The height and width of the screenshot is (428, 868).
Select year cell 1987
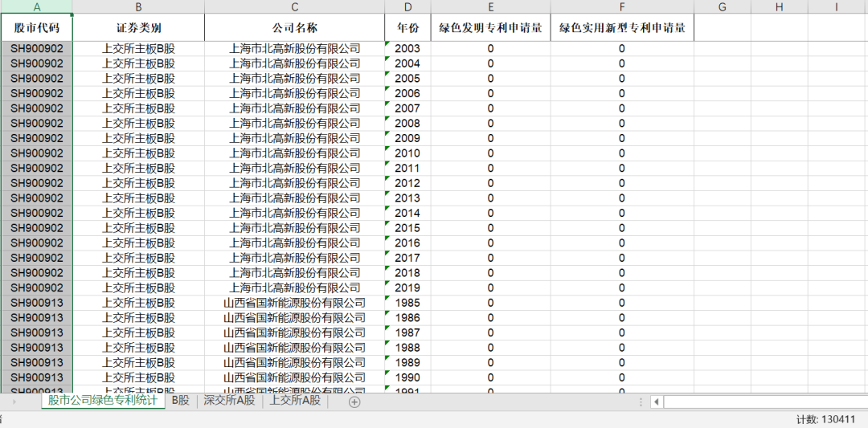(408, 332)
